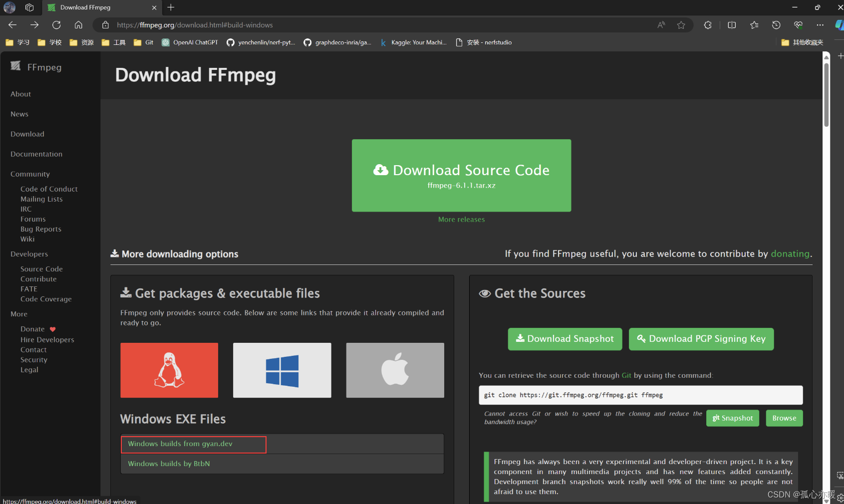
Task: Open Hire Developers sidebar link
Action: coord(47,339)
